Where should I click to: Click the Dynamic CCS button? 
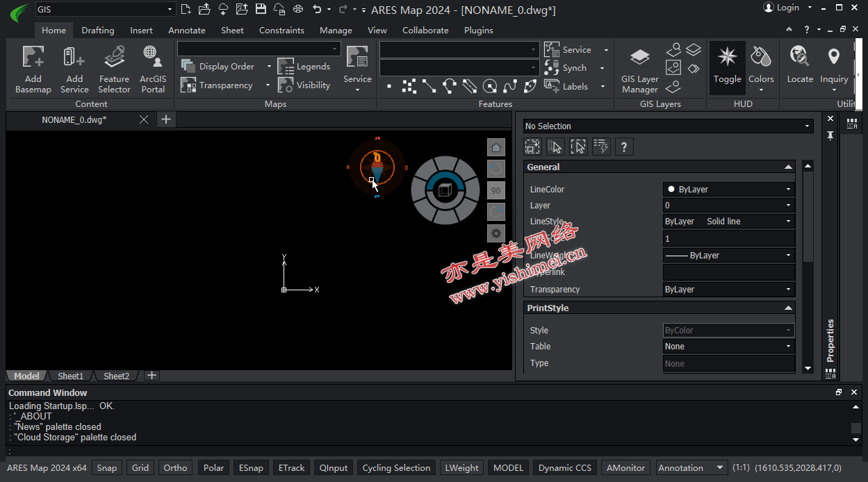[565, 468]
